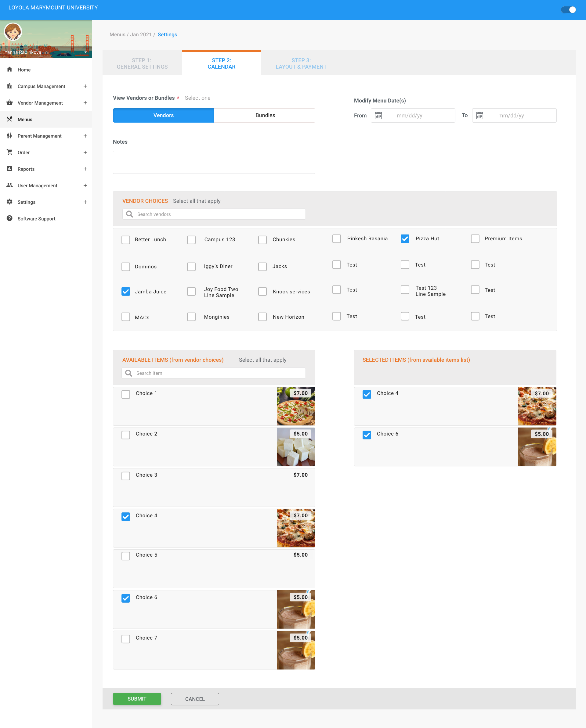Open the Yanna Rabinkova profile dropdown
Viewport: 586px width, 728px height.
coord(85,52)
